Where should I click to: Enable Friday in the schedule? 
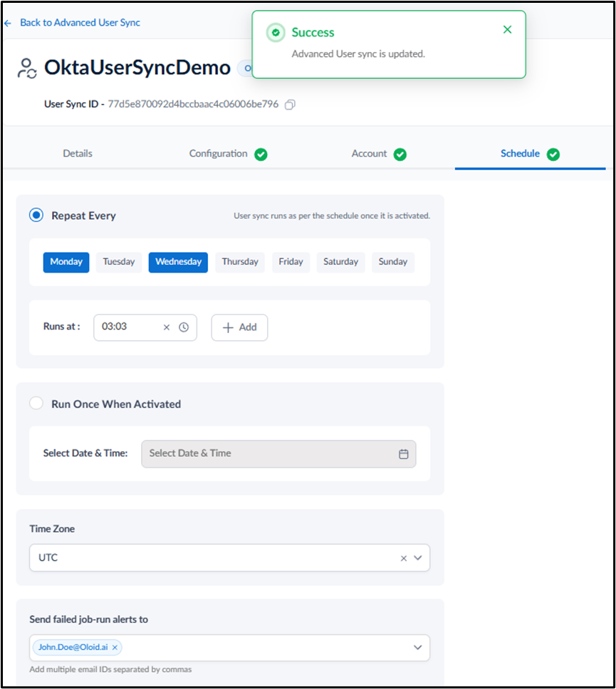(291, 263)
